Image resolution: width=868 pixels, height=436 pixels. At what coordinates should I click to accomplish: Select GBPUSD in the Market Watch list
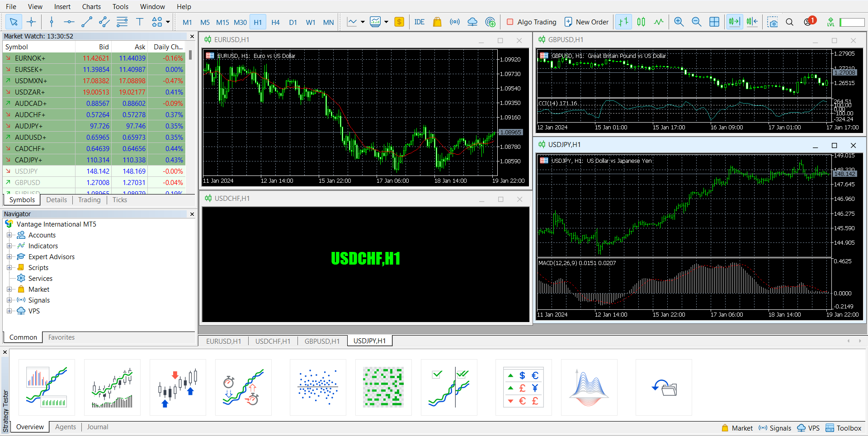click(x=28, y=182)
